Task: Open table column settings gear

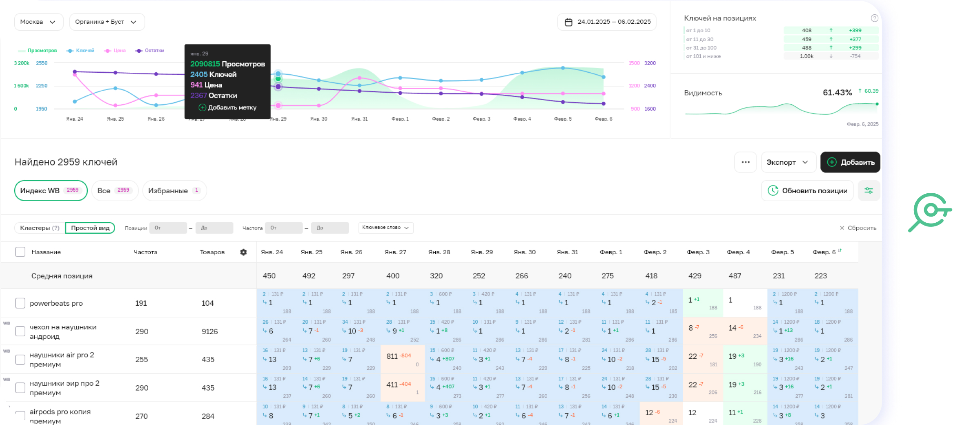Action: (x=243, y=252)
